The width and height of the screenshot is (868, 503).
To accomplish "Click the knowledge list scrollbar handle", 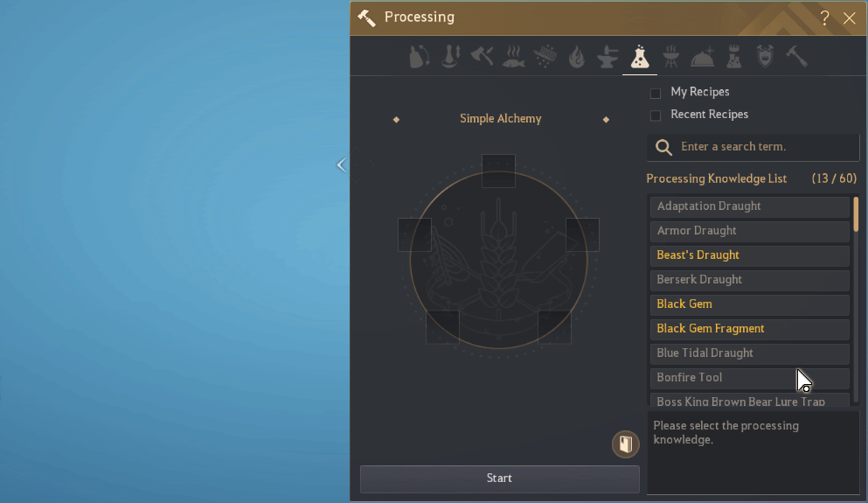I will (x=856, y=214).
